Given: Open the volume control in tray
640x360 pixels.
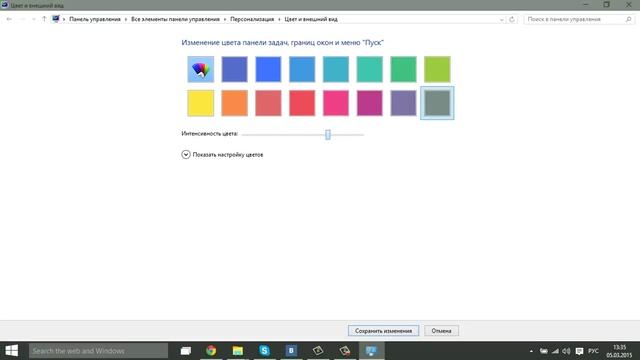Looking at the screenshot, I should pyautogui.click(x=566, y=351).
